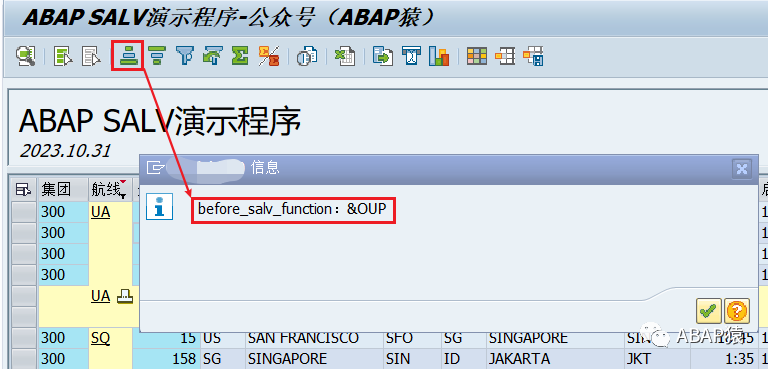Click the Save Layout toolbar icon
This screenshot has width=768, height=369.
click(533, 56)
